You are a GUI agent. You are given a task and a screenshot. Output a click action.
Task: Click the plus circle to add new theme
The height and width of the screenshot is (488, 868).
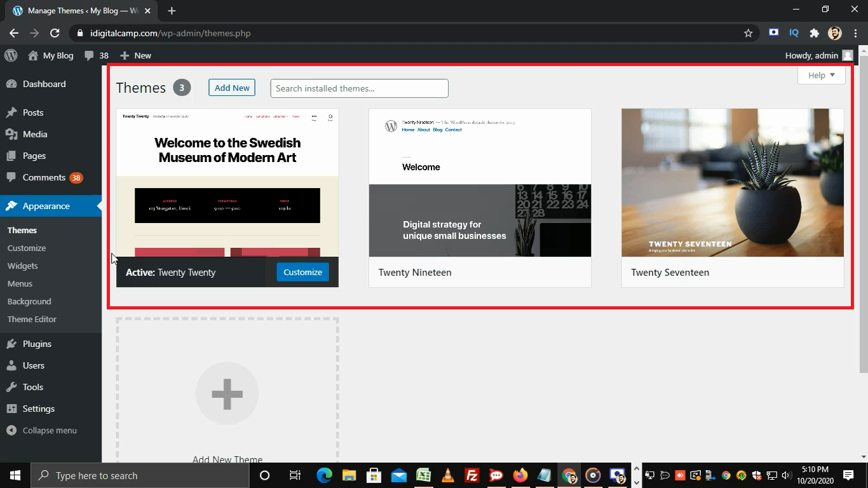point(227,393)
